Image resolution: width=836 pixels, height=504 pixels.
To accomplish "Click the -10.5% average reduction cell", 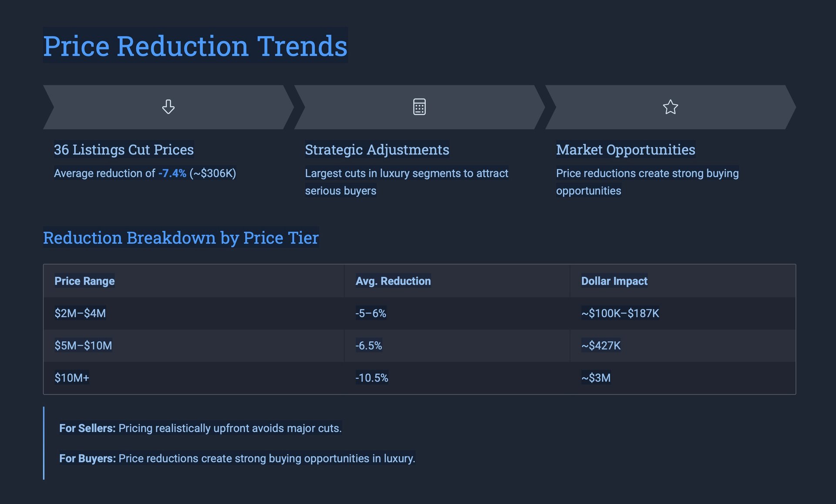I will click(x=371, y=378).
